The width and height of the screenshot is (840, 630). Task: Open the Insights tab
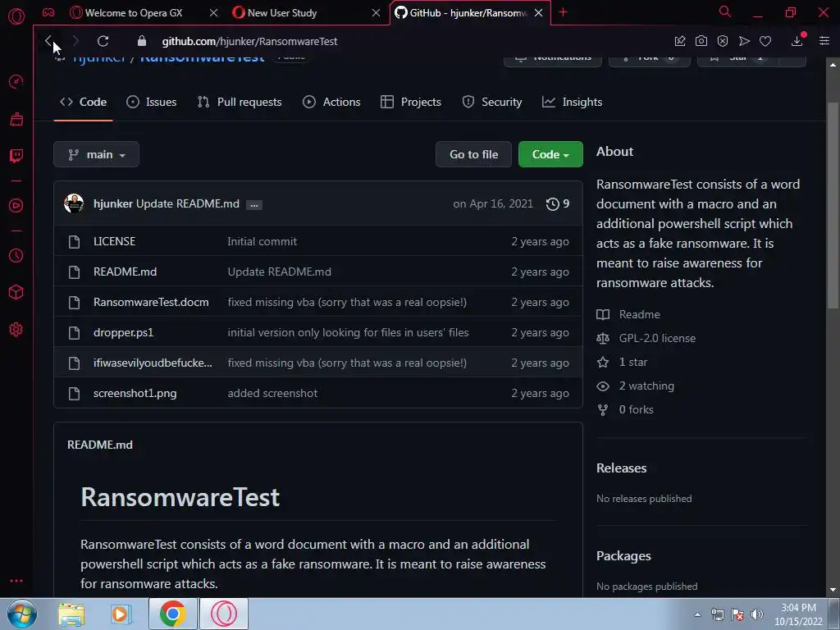pyautogui.click(x=572, y=102)
